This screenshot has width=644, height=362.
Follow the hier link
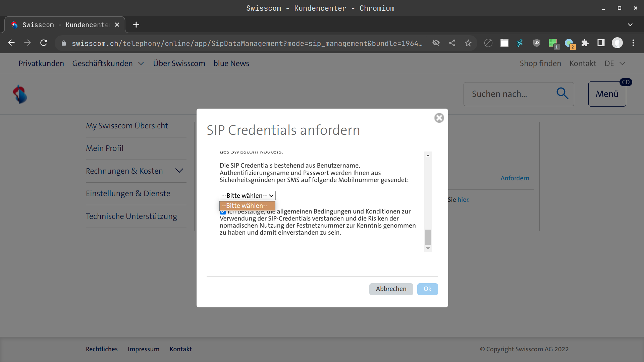[x=463, y=199]
